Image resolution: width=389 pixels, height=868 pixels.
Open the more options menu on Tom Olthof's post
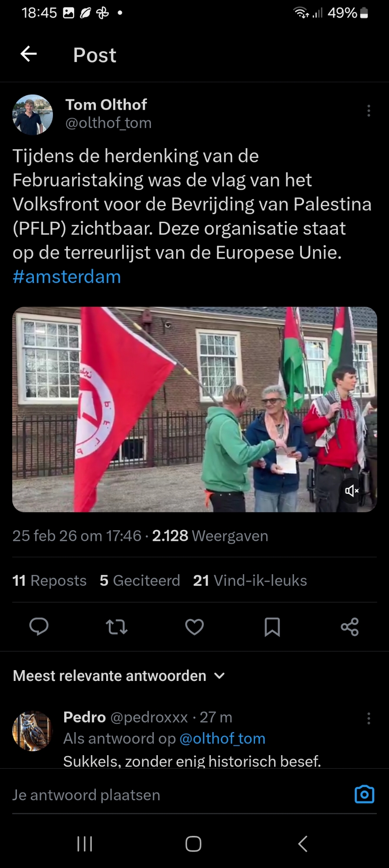(x=369, y=111)
